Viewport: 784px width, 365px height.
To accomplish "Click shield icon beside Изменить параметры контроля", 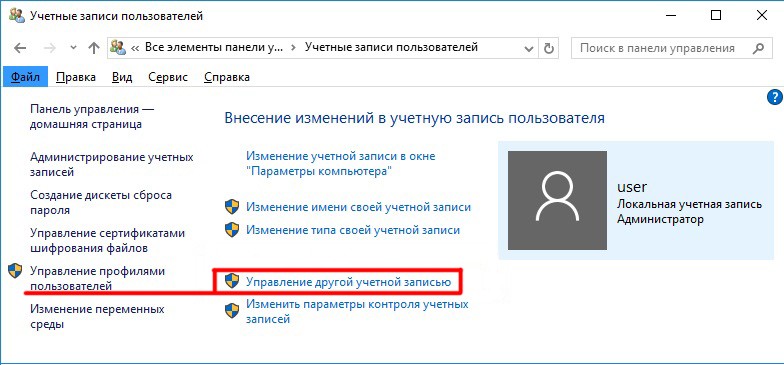I will pyautogui.click(x=232, y=310).
